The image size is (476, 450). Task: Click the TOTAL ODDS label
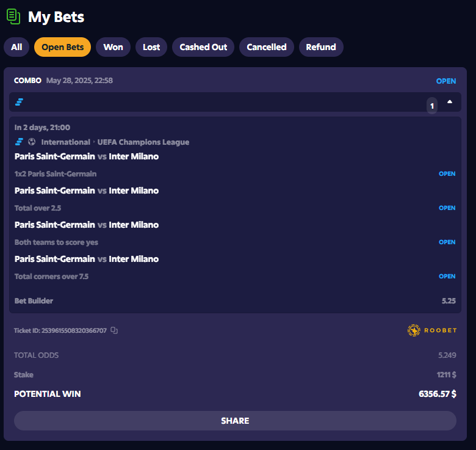click(37, 355)
